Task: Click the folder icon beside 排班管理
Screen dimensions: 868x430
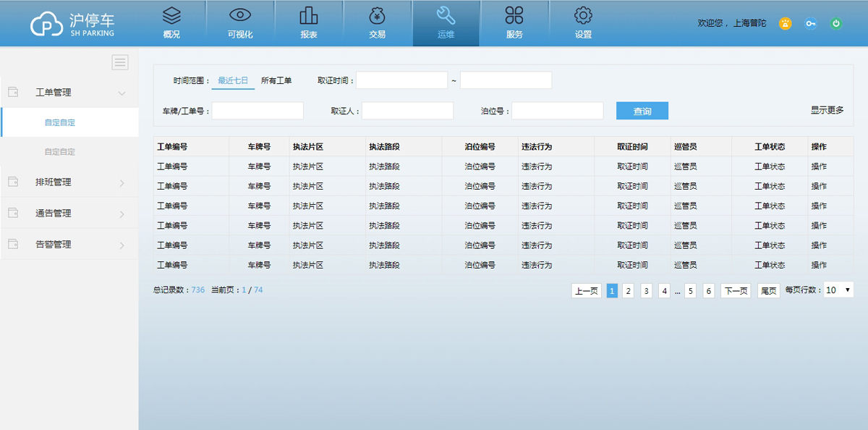Action: (x=13, y=182)
